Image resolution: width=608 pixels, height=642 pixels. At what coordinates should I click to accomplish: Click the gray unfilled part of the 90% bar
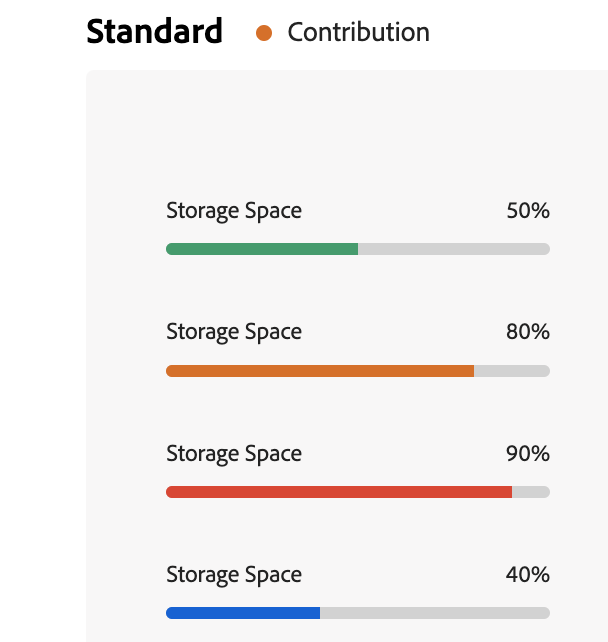pyautogui.click(x=531, y=492)
